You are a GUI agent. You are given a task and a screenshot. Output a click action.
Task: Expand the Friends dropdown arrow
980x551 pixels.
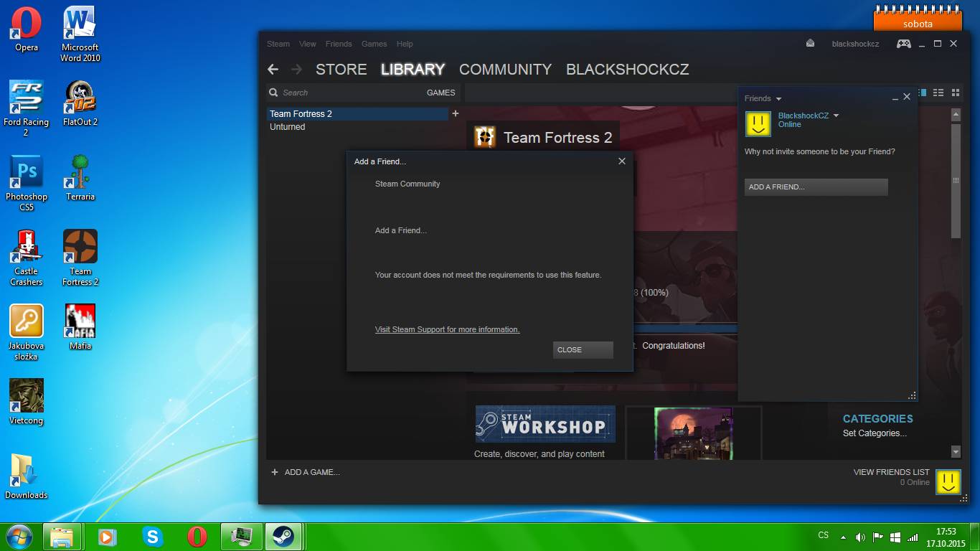[778, 99]
